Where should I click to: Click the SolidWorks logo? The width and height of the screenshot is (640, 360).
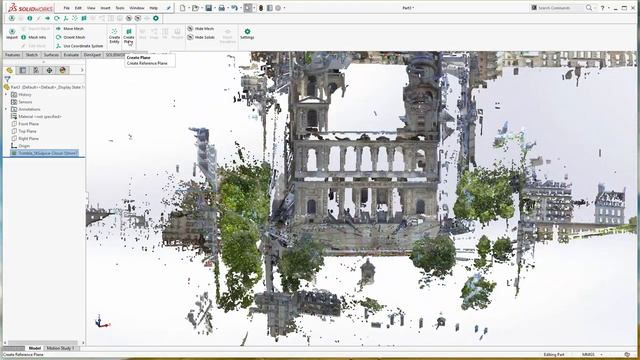point(31,8)
